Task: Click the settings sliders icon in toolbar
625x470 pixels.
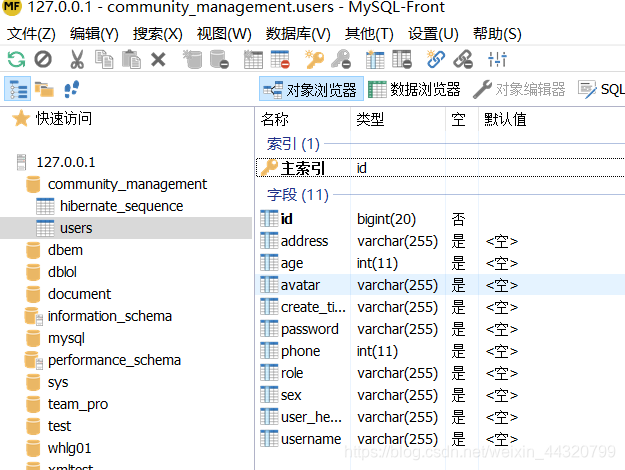Action: tap(497, 60)
